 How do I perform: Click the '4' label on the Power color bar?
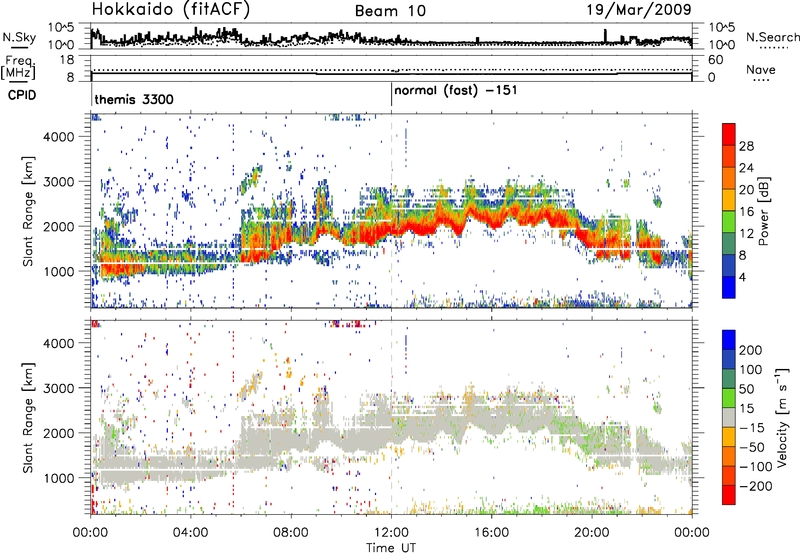tap(742, 277)
